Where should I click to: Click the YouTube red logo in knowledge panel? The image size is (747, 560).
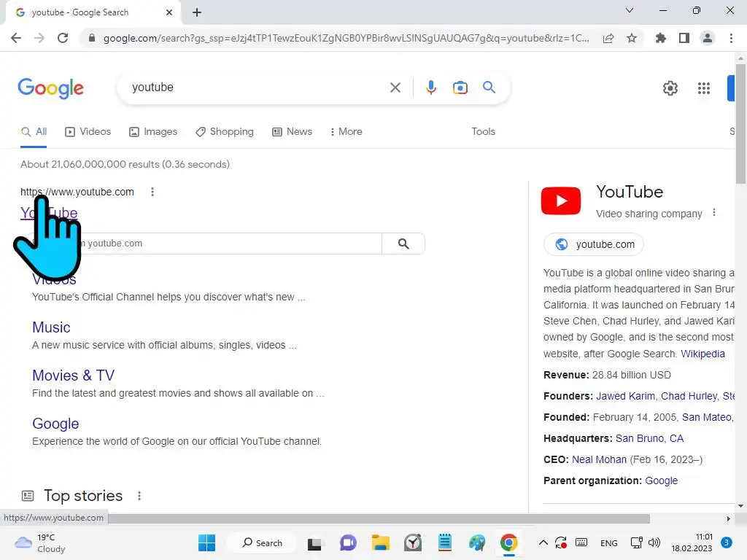(561, 201)
